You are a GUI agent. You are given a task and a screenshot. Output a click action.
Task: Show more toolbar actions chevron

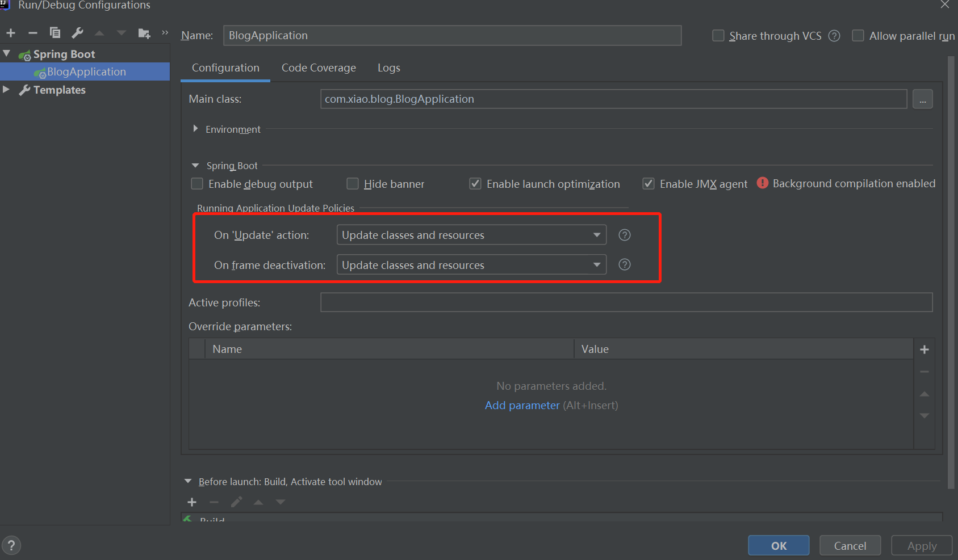tap(165, 33)
